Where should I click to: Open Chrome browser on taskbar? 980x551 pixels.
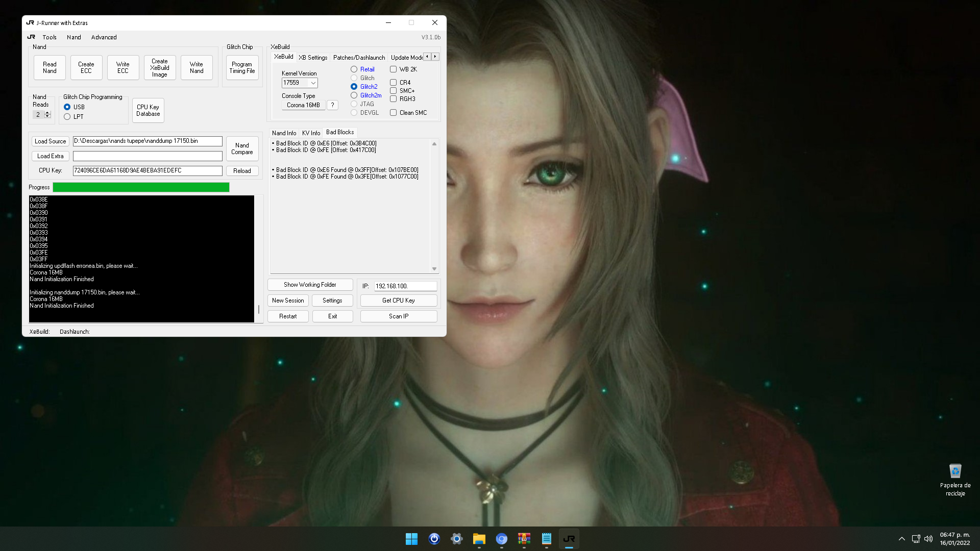[501, 539]
